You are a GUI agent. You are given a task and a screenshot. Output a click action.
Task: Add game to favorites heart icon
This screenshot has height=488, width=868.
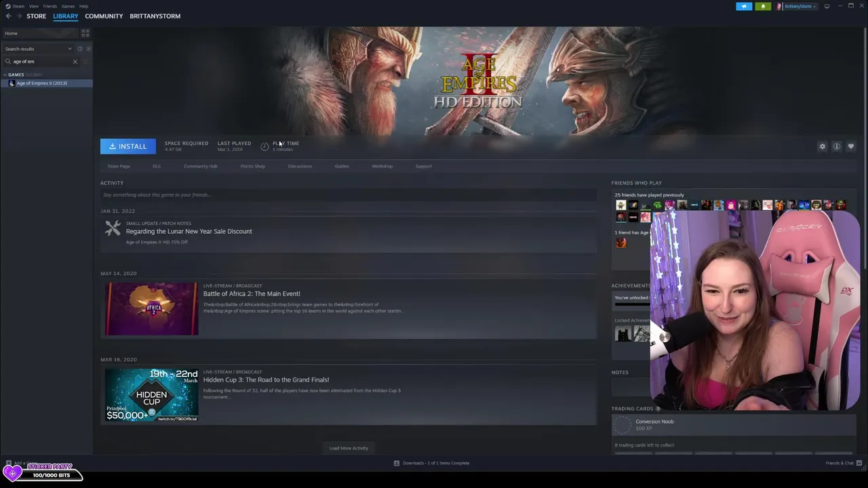851,146
